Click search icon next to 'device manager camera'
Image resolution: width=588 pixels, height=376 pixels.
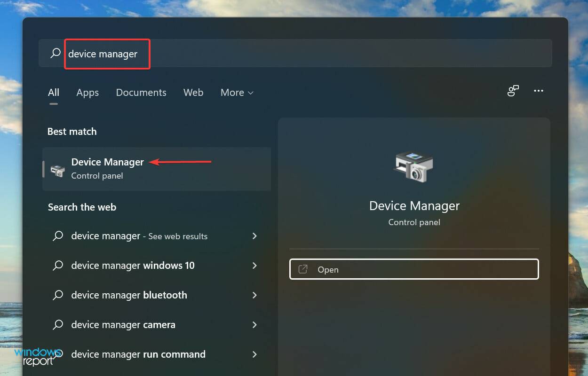pos(58,325)
